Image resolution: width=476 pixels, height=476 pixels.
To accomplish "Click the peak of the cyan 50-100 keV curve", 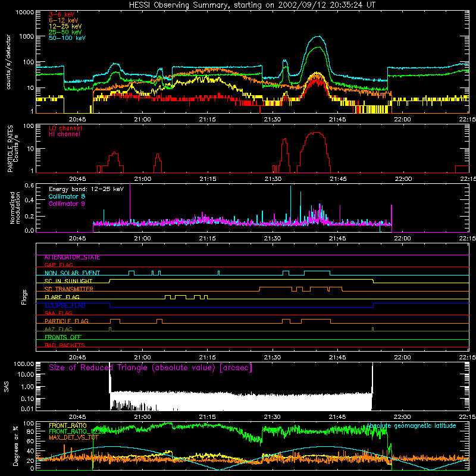I will 318,36.
